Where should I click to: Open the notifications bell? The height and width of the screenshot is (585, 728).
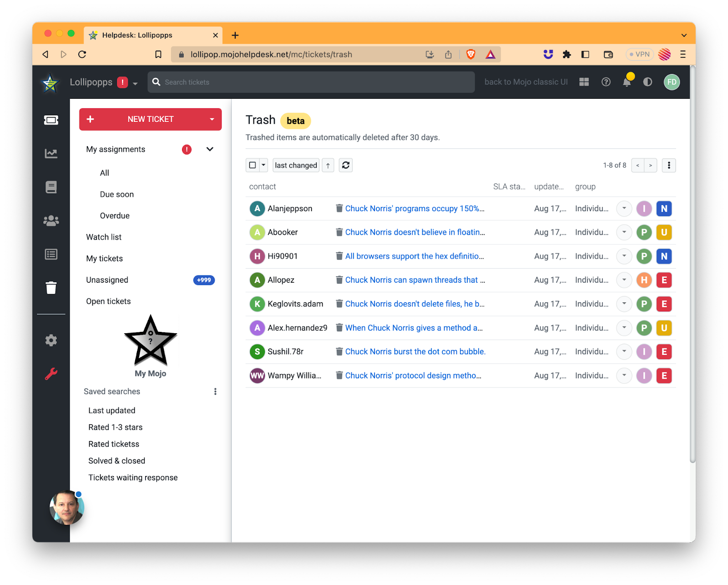point(627,81)
